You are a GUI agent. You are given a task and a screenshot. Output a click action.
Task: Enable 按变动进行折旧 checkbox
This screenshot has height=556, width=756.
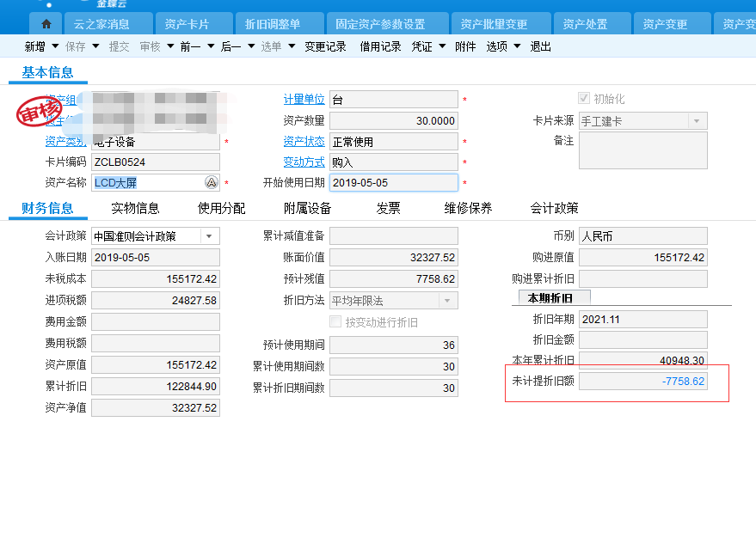[335, 322]
